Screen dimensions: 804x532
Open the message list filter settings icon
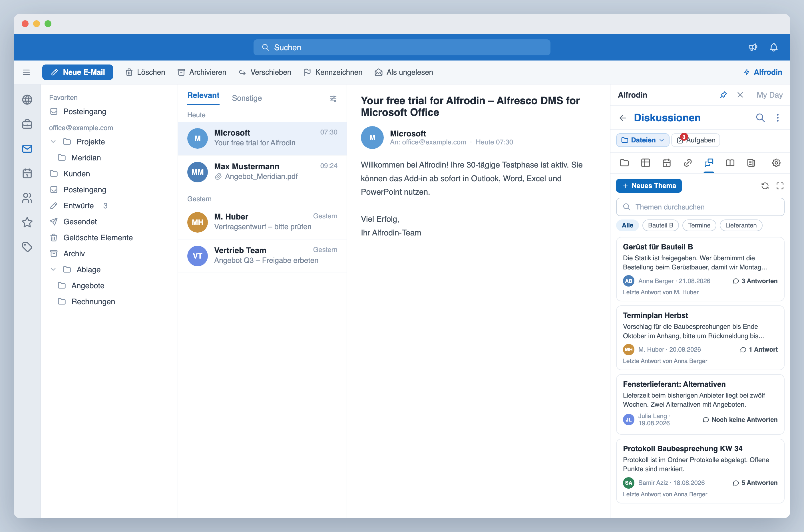(333, 98)
